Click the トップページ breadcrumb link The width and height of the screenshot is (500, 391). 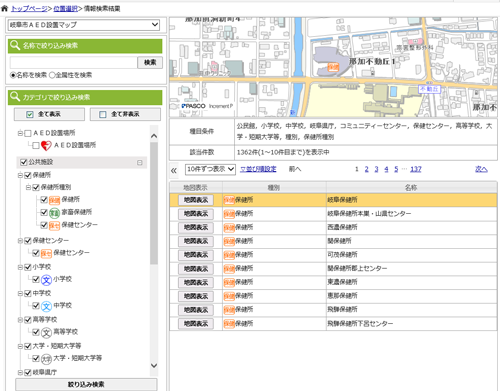click(x=29, y=9)
